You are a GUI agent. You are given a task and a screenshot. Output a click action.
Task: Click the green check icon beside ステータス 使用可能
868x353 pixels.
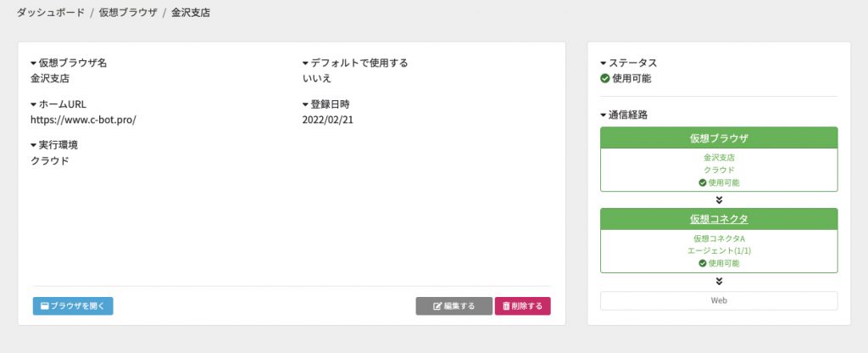pyautogui.click(x=605, y=79)
